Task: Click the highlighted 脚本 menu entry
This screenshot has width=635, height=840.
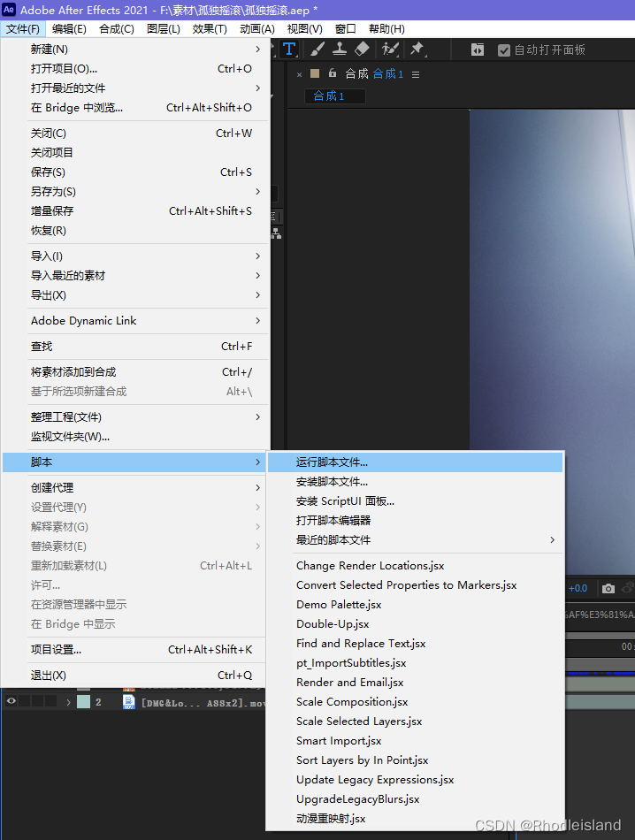Action: (134, 462)
